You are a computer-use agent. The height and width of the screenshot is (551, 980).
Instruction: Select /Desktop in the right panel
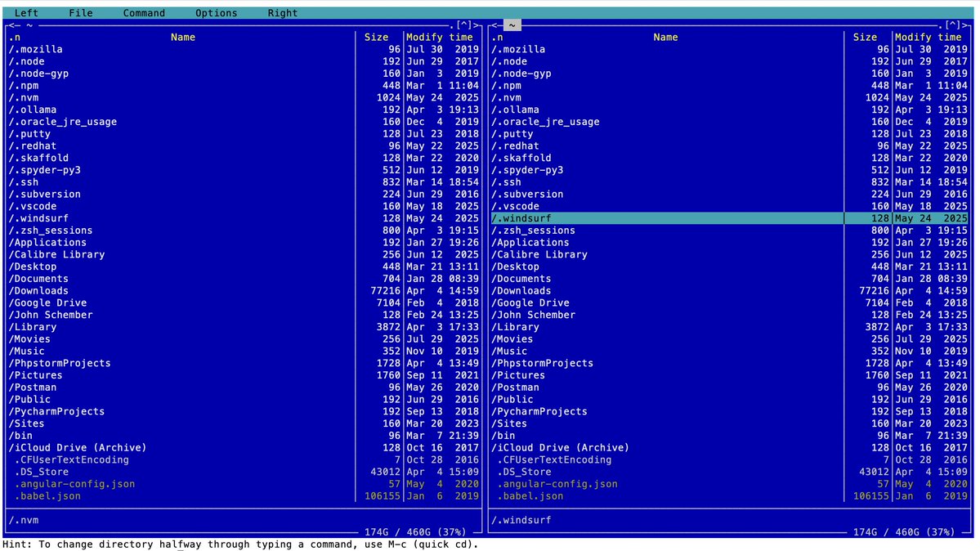click(x=729, y=267)
